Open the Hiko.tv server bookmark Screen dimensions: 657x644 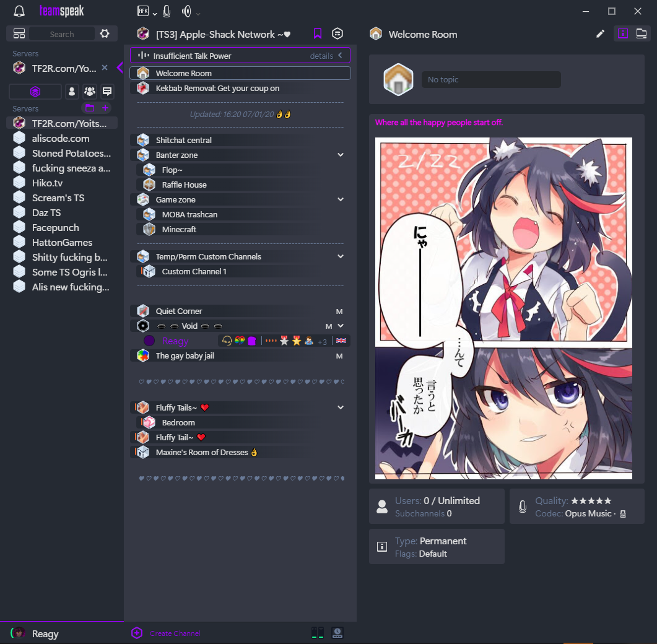62,183
